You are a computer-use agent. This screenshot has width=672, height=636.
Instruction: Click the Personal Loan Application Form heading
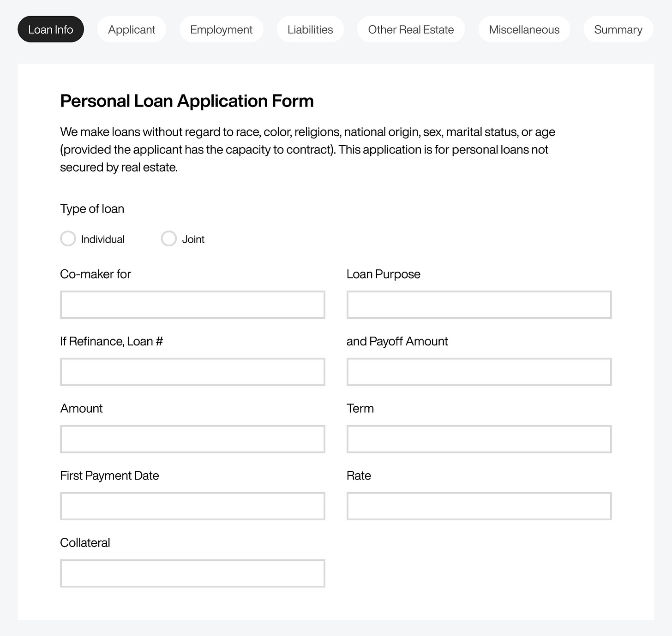(x=187, y=101)
